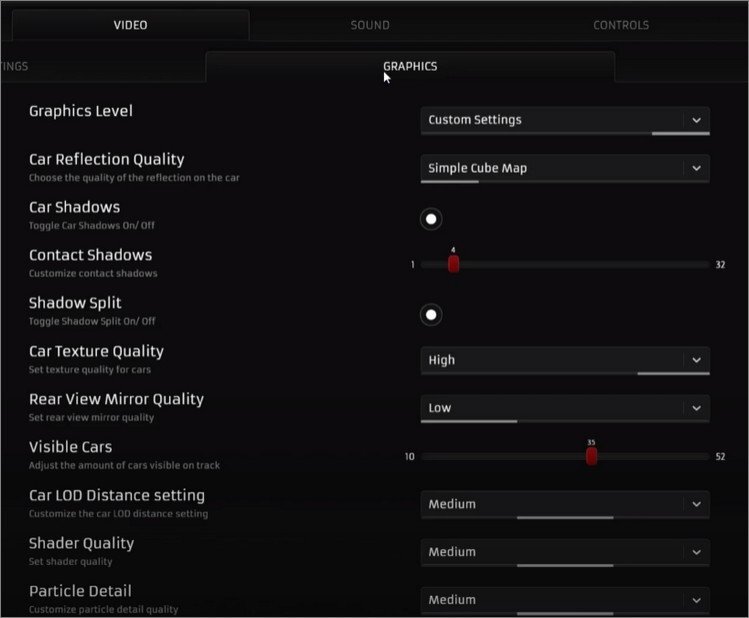The image size is (749, 618).
Task: Open the CONTROLS tab
Action: (x=620, y=25)
